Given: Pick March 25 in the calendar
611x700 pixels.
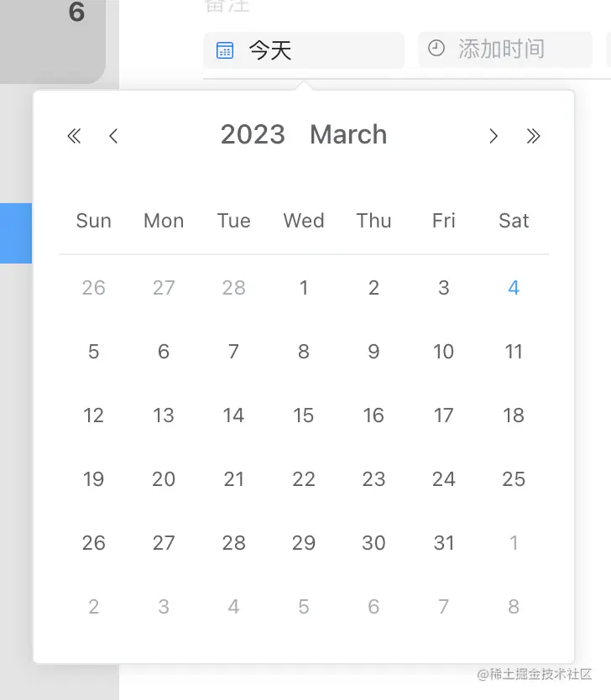Looking at the screenshot, I should pyautogui.click(x=514, y=479).
